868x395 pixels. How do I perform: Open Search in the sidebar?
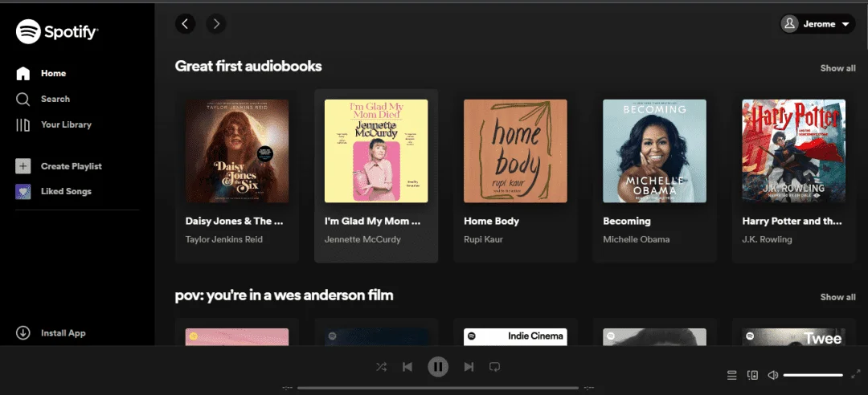point(43,99)
